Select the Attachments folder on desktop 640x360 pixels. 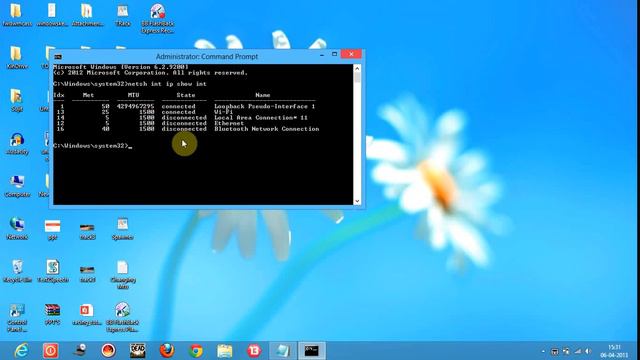[x=87, y=15]
